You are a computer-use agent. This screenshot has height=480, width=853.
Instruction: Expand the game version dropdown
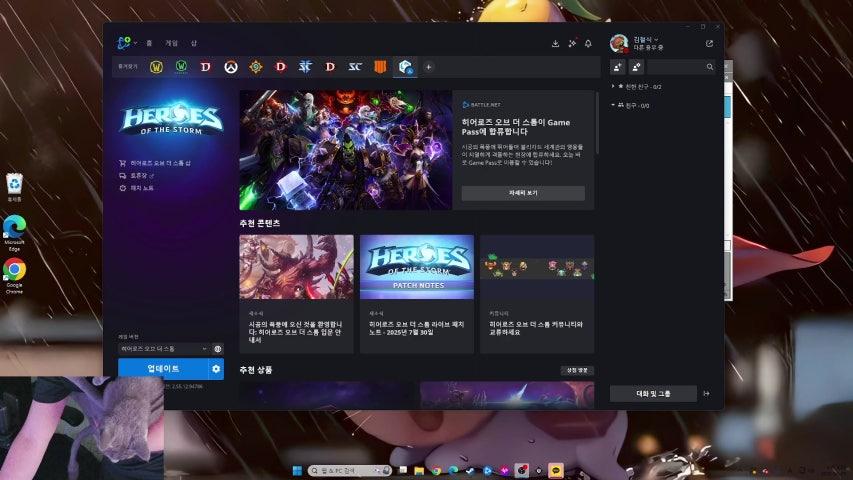coord(164,349)
